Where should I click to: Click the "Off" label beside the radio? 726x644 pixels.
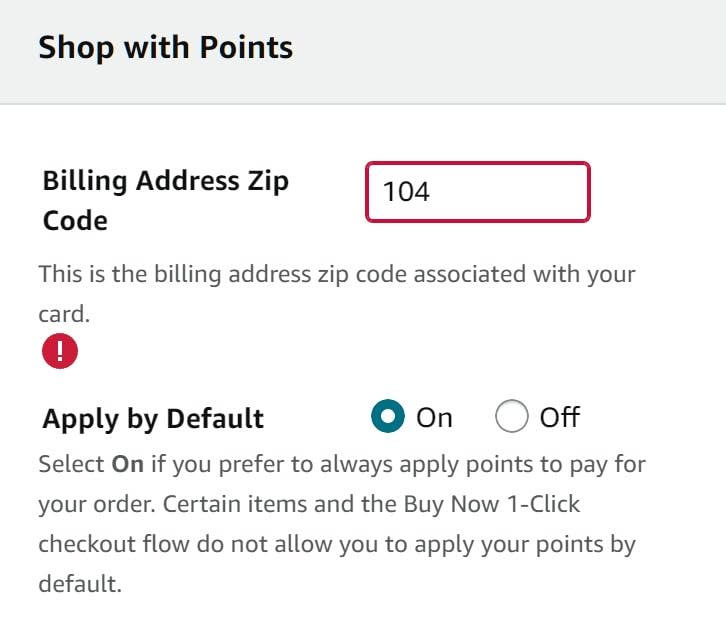559,417
